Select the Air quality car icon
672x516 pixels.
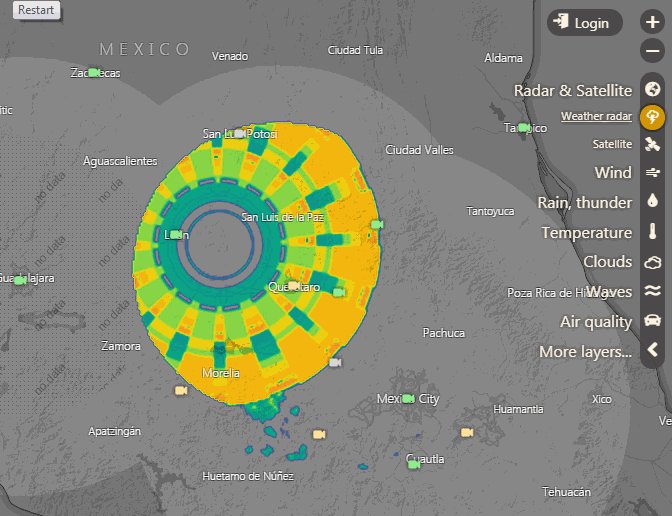point(652,321)
